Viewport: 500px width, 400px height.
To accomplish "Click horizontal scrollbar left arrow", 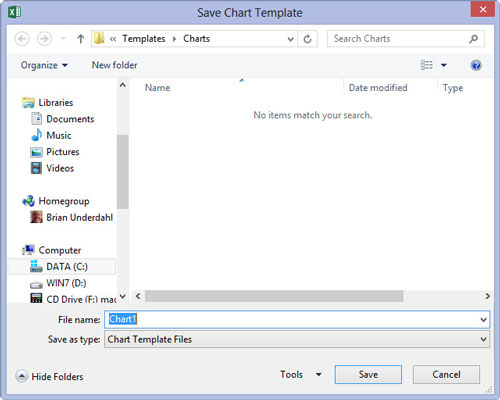I will coord(138,296).
